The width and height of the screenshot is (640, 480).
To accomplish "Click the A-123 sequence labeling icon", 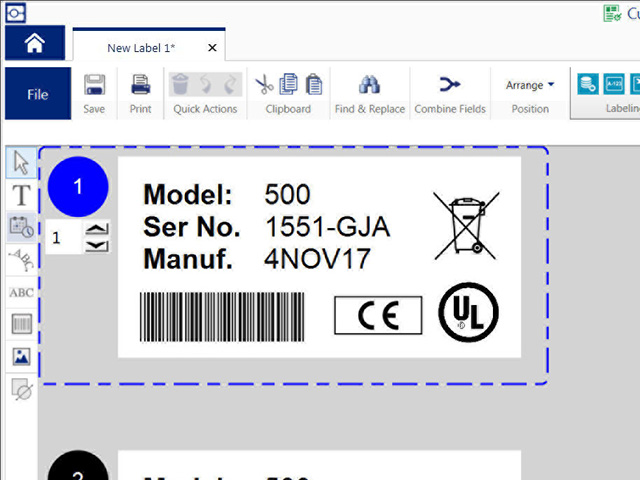I will (614, 84).
